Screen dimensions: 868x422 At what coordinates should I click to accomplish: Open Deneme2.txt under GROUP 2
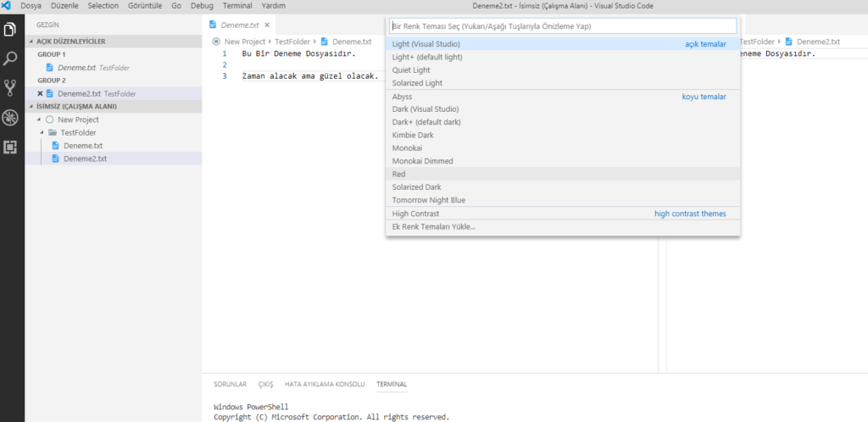coord(113,93)
